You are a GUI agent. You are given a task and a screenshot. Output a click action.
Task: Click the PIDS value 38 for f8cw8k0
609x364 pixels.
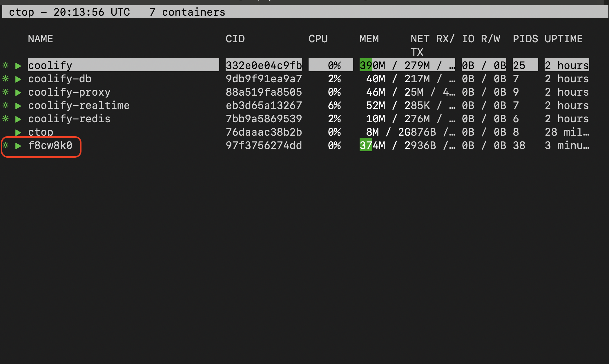coord(519,145)
